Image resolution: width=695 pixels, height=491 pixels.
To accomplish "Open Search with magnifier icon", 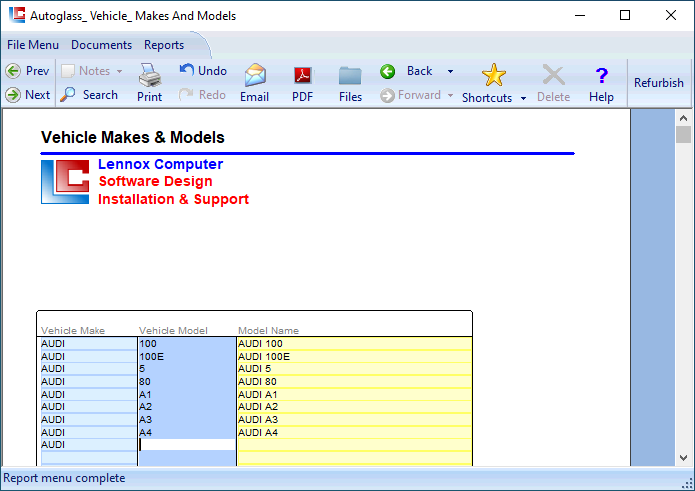I will 68,95.
